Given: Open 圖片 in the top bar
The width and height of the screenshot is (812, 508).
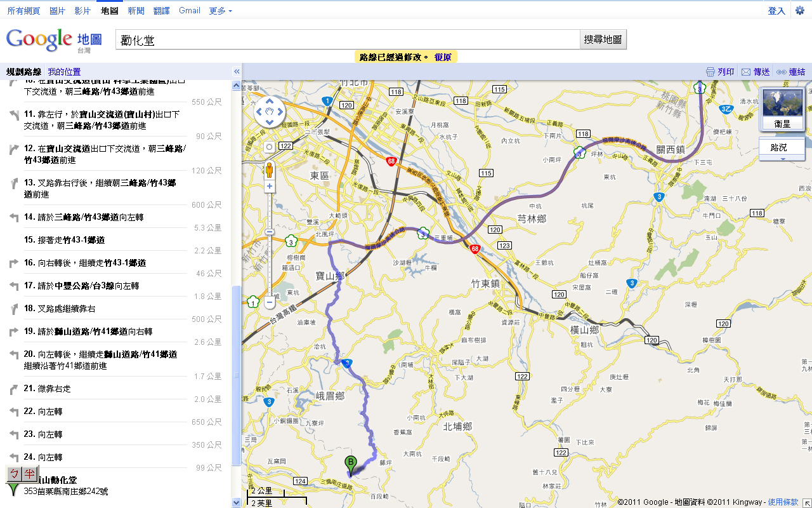Looking at the screenshot, I should 57,11.
